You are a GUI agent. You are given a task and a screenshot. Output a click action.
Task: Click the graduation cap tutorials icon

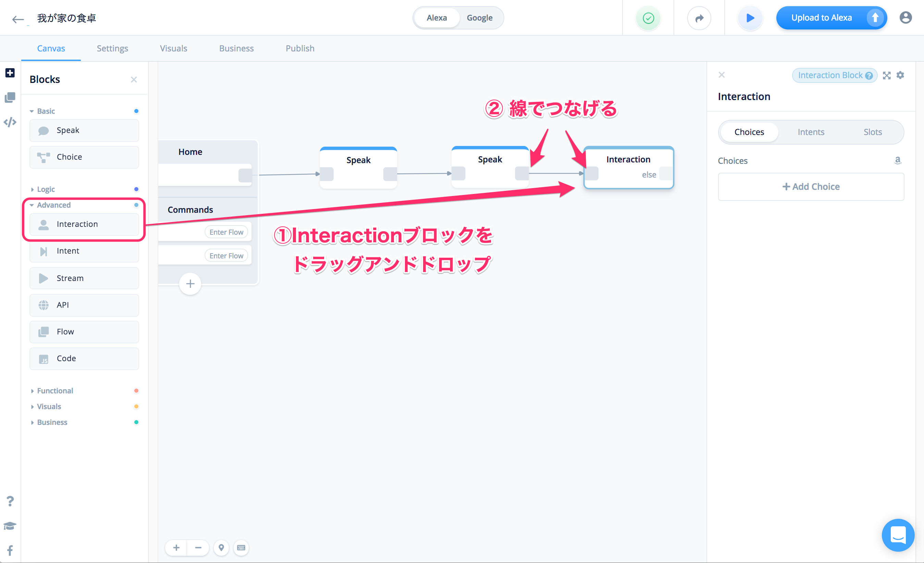(x=10, y=526)
